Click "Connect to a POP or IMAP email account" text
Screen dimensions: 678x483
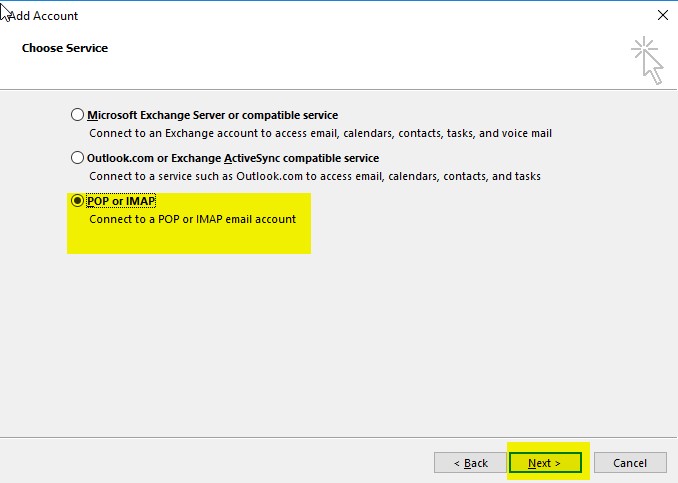[x=192, y=219]
